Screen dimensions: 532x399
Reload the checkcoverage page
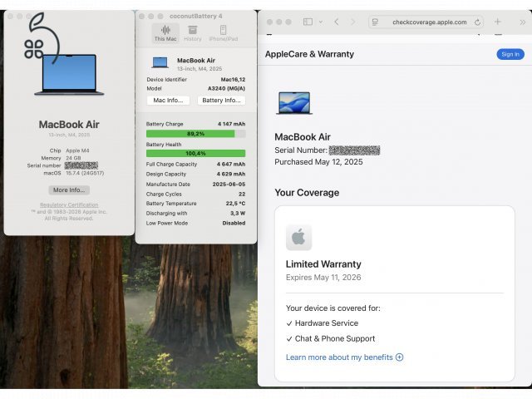(477, 22)
